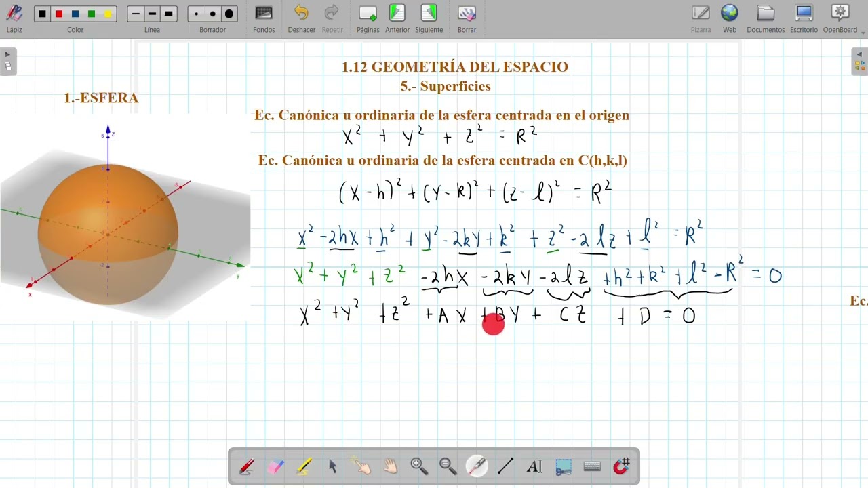868x488 pixels.
Task: Choose the medium line width
Action: point(152,14)
